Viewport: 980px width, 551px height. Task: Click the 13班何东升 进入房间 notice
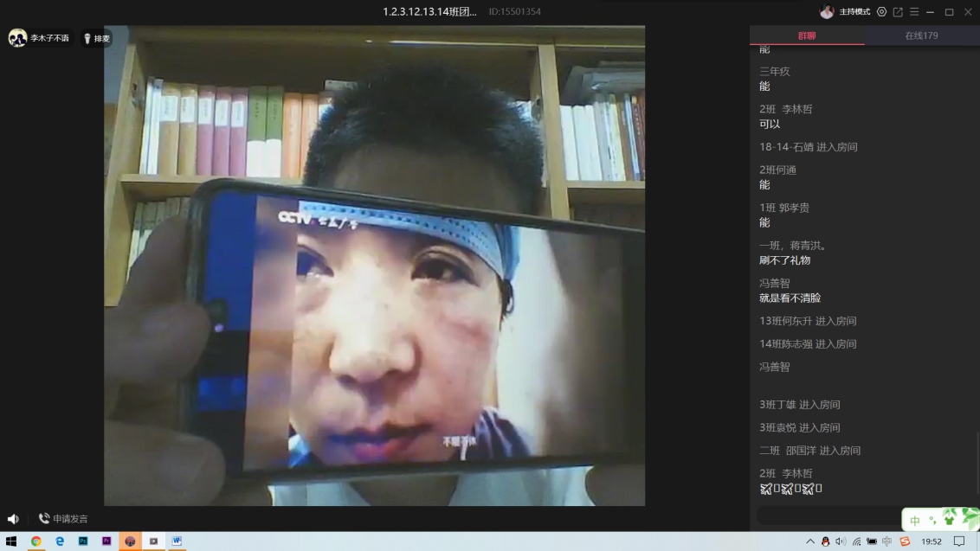click(808, 321)
